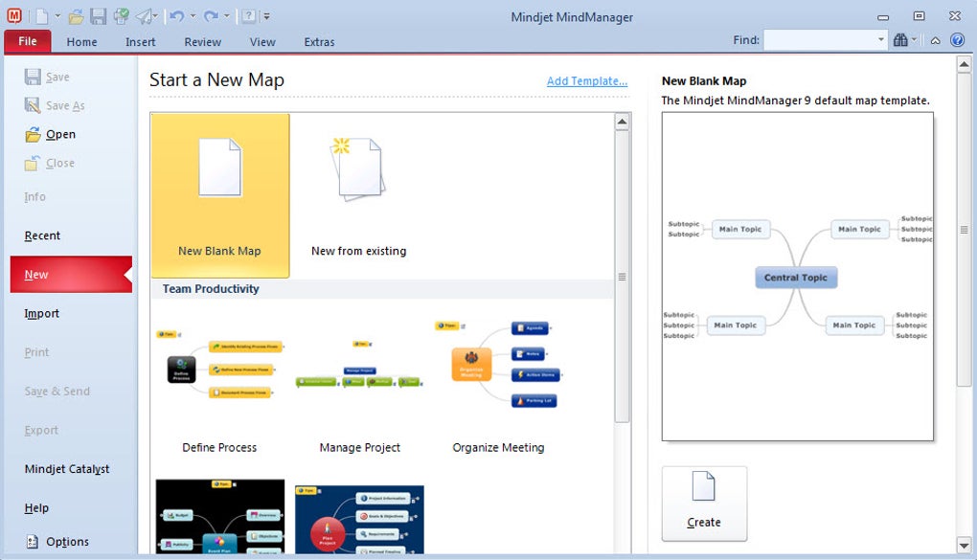Click the Redo arrow icon
977x560 pixels.
[211, 16]
